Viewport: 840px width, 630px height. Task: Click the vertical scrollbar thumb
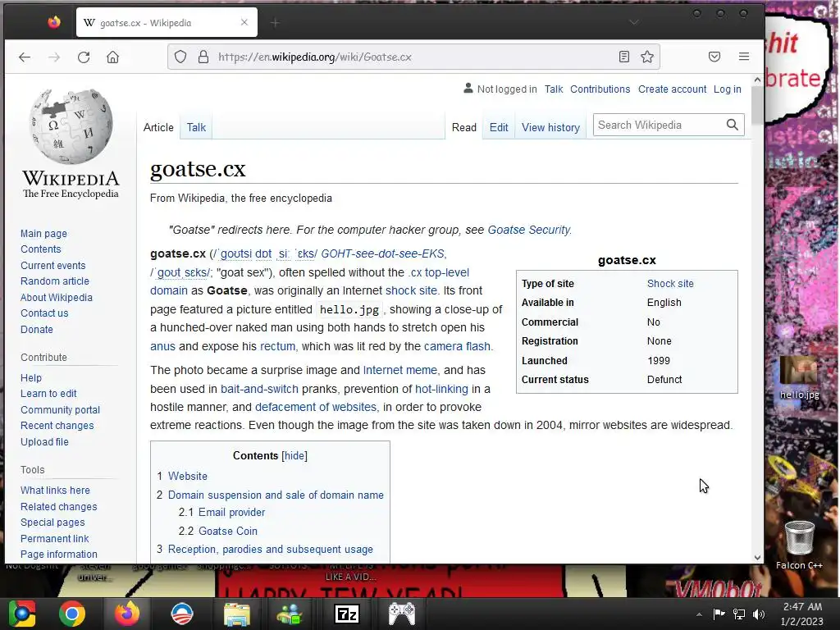757,105
